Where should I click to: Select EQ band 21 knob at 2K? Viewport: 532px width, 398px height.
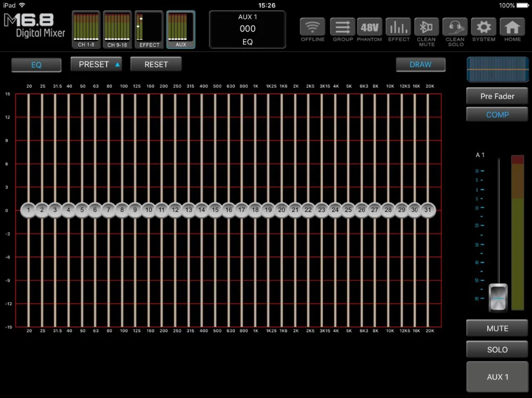[295, 210]
